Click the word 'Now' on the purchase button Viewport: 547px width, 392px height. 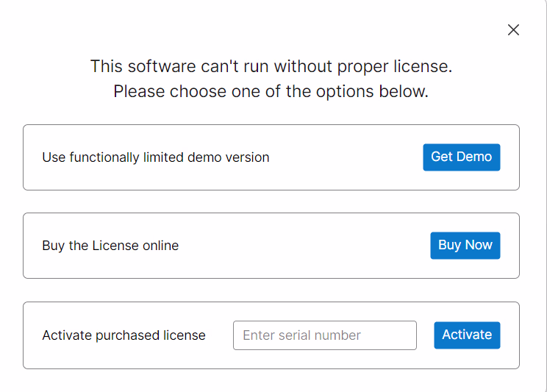coord(479,245)
